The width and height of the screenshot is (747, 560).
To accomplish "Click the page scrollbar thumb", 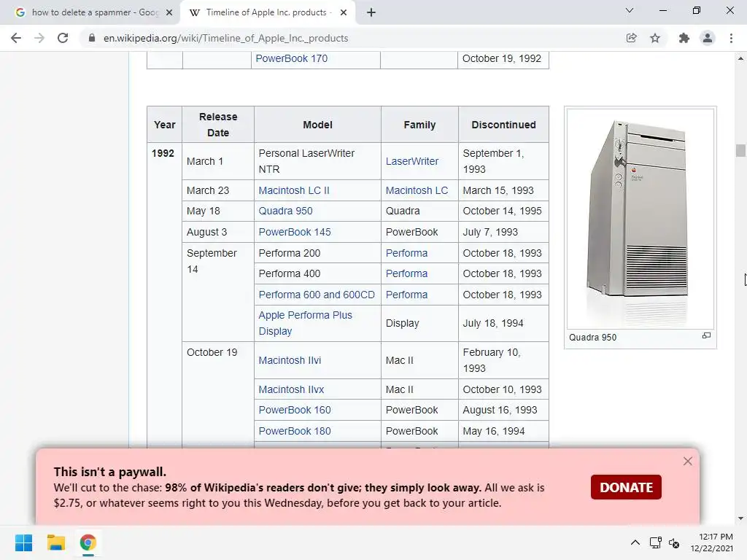I will [740, 150].
